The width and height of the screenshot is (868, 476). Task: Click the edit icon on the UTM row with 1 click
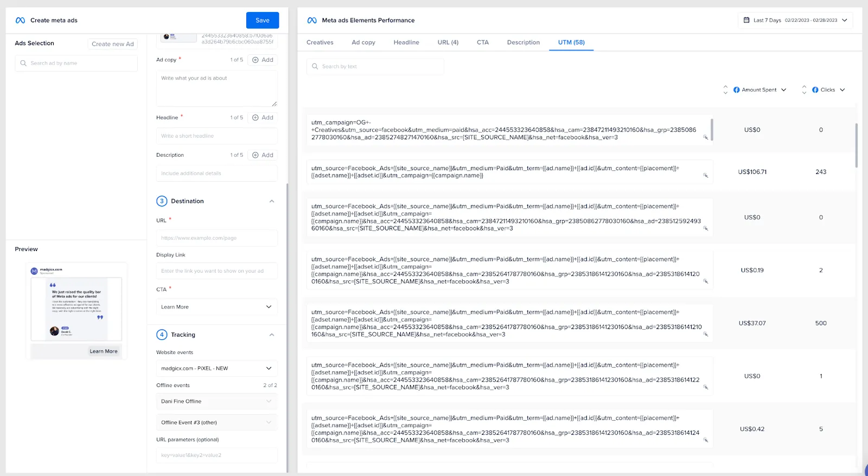coord(706,387)
